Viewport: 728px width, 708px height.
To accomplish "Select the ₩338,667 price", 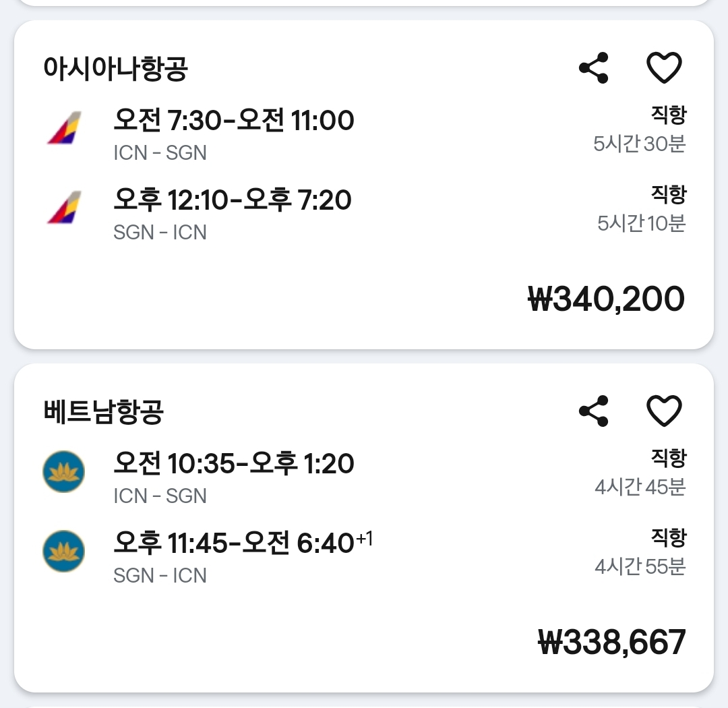I will (x=611, y=643).
